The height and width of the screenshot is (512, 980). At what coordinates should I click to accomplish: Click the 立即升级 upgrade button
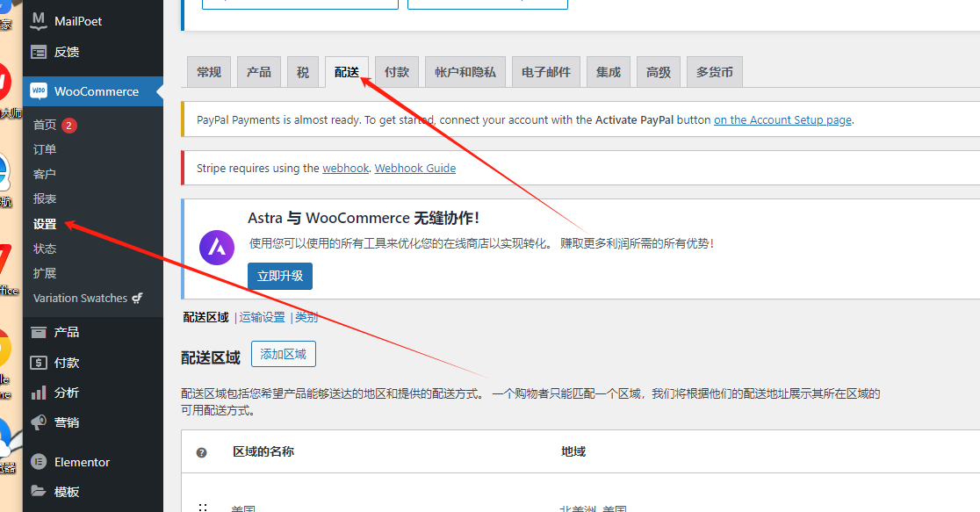tap(280, 277)
